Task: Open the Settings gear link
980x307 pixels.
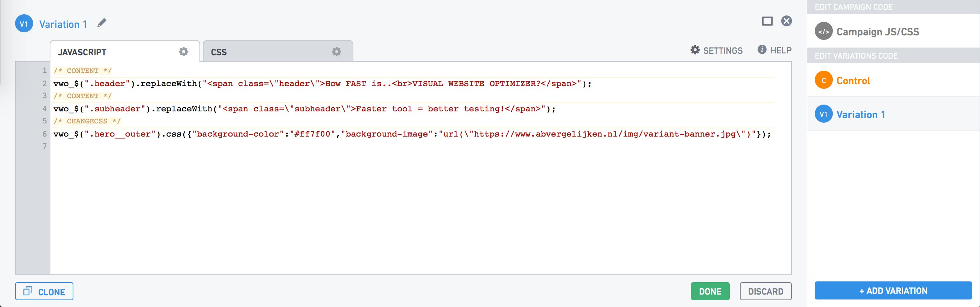Action: click(x=716, y=50)
